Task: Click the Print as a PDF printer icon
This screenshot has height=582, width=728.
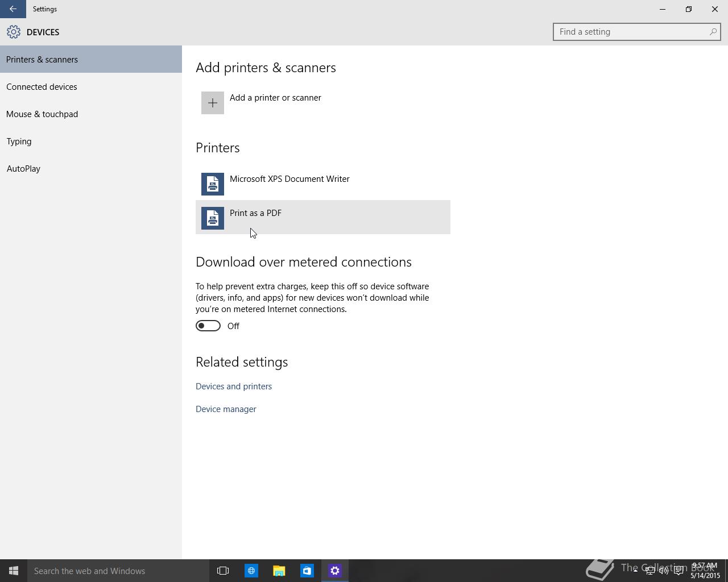Action: click(213, 218)
